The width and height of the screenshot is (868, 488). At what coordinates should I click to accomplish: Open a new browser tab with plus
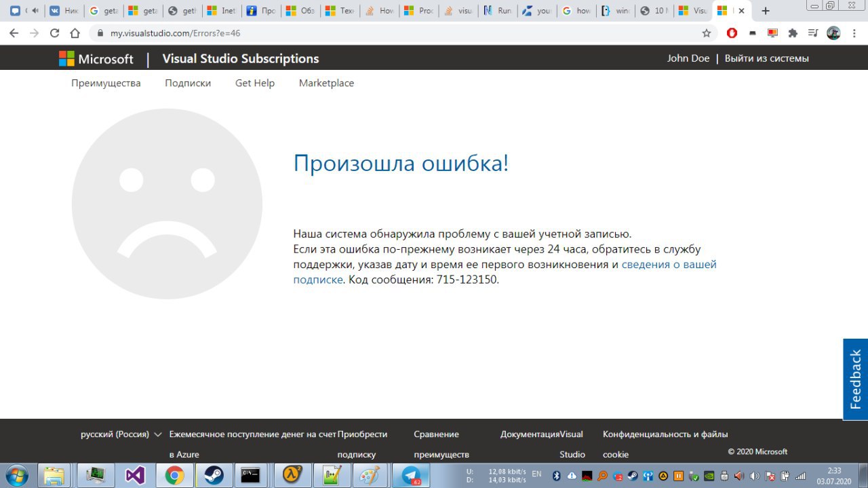click(x=766, y=11)
